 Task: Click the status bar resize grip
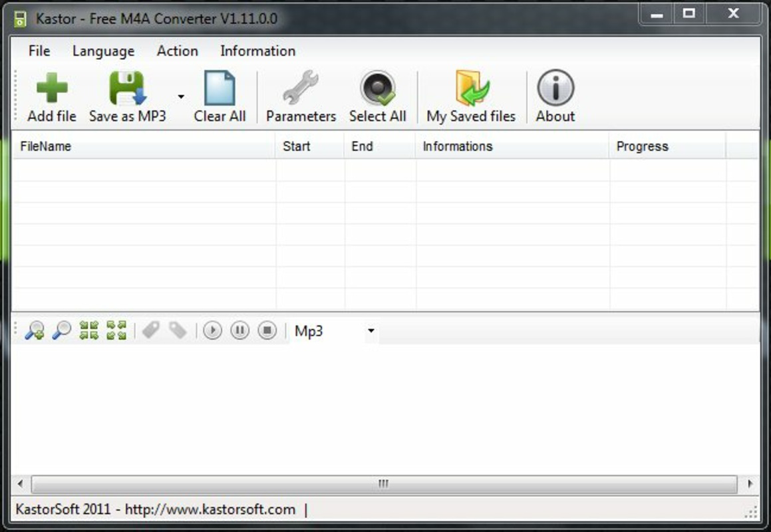[751, 512]
